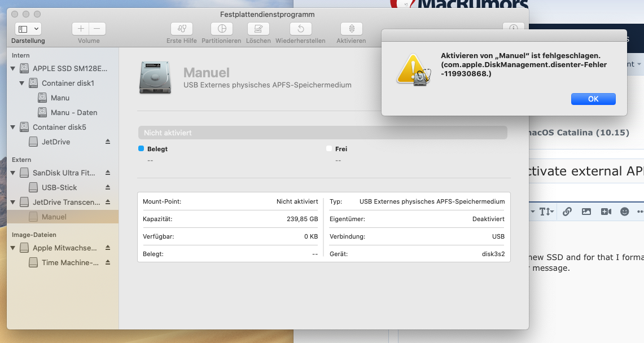Click the Aktivieren mount icon
The height and width of the screenshot is (343, 644).
352,29
